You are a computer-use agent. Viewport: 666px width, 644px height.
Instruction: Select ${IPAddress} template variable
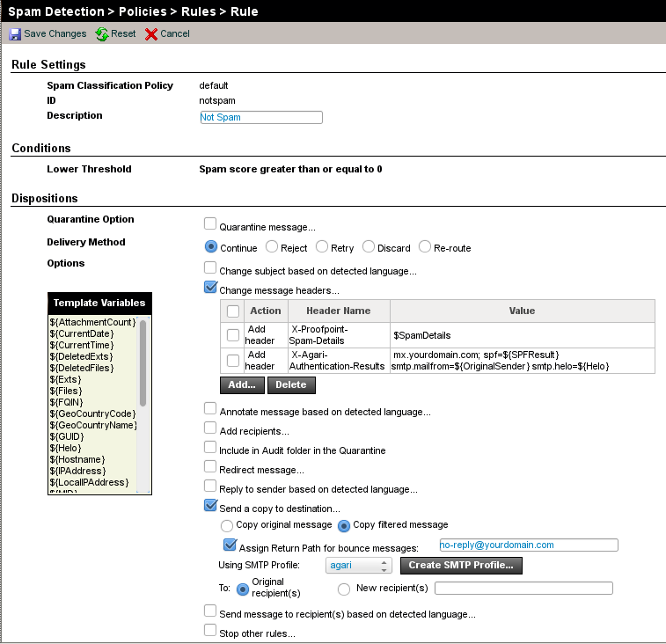click(x=77, y=471)
